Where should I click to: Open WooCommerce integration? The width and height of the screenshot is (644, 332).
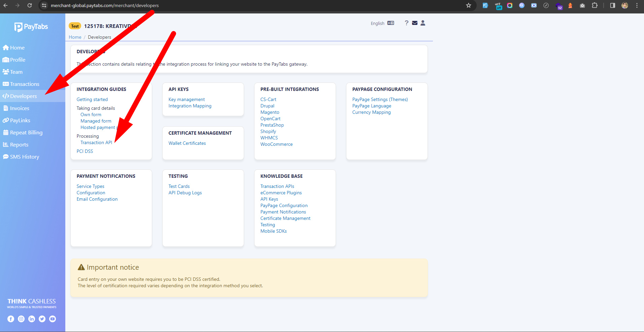pyautogui.click(x=276, y=144)
